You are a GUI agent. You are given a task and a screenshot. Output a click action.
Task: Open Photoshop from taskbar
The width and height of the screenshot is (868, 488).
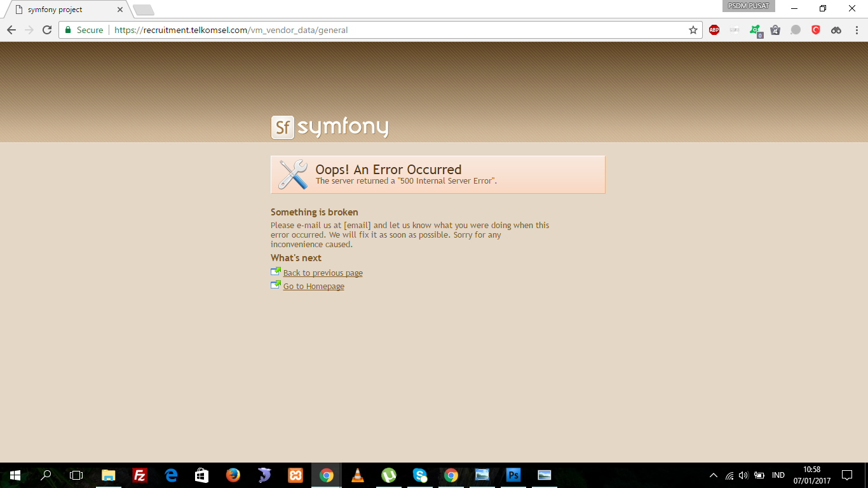pos(513,475)
